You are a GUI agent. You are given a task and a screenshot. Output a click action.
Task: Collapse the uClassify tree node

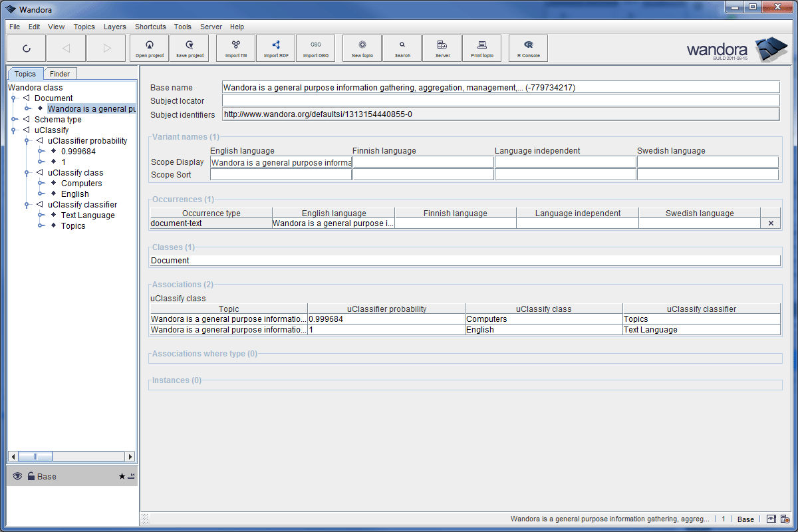pyautogui.click(x=13, y=130)
